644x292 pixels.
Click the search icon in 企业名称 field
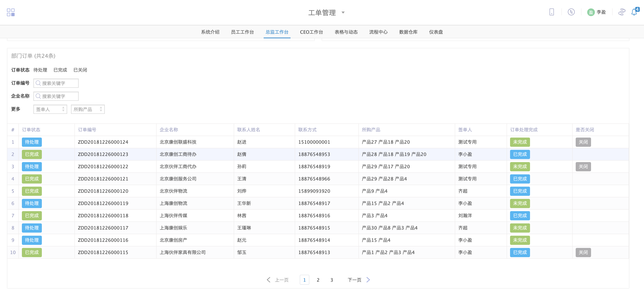click(x=38, y=96)
